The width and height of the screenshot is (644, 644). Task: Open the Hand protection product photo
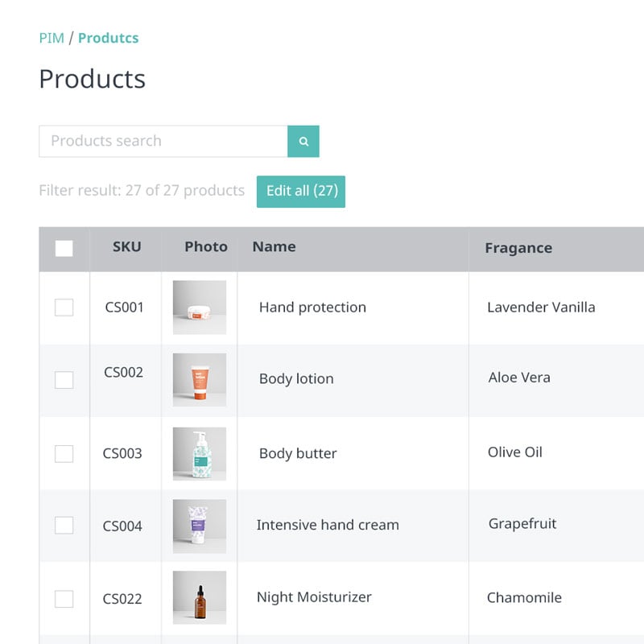pyautogui.click(x=200, y=308)
